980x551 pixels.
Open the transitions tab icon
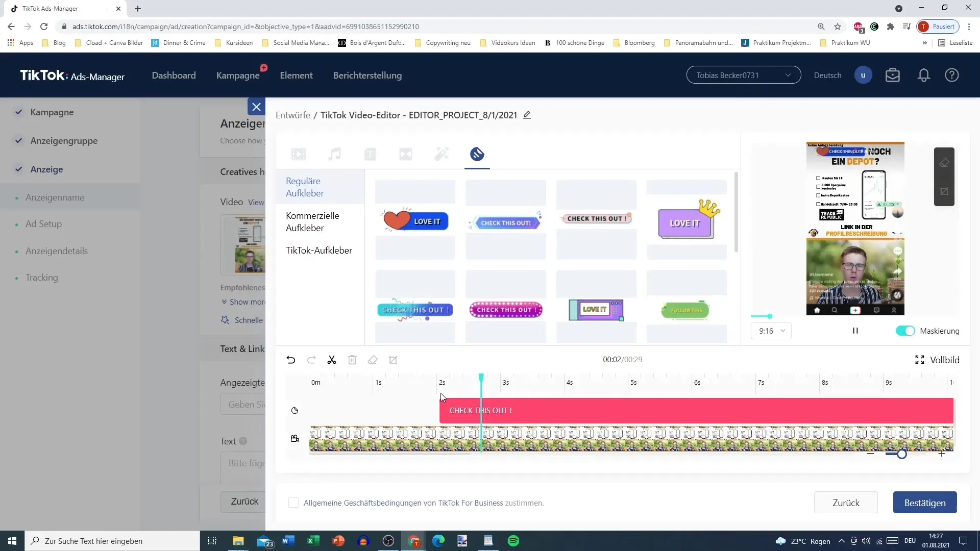point(406,154)
